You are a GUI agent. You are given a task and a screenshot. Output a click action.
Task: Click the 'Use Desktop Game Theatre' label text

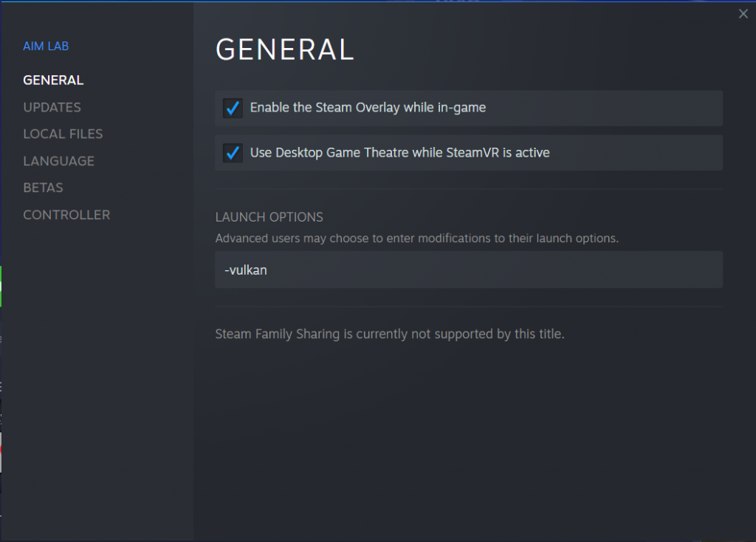click(x=399, y=153)
